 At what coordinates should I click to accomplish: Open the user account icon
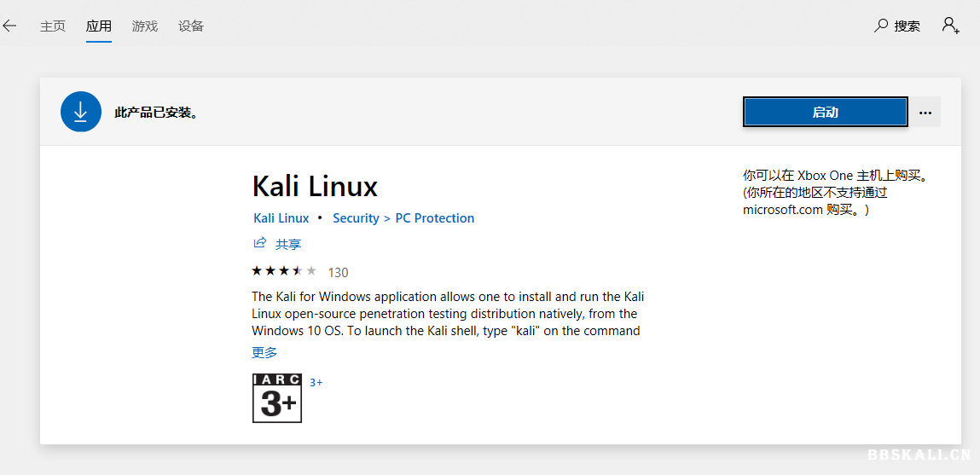(950, 25)
